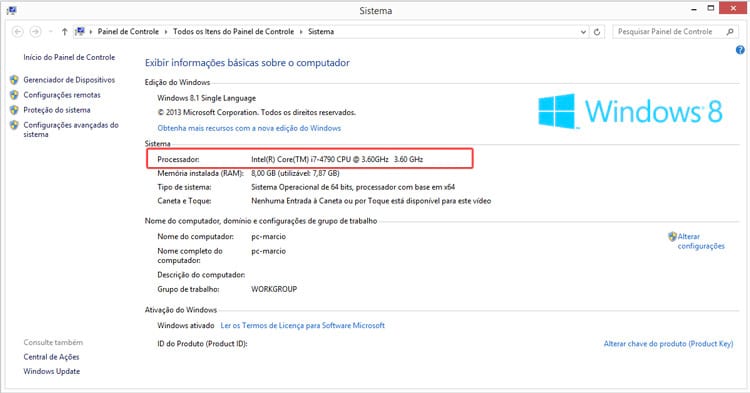Click Alterar configurações link
Image resolution: width=750 pixels, height=393 pixels.
[x=701, y=241]
